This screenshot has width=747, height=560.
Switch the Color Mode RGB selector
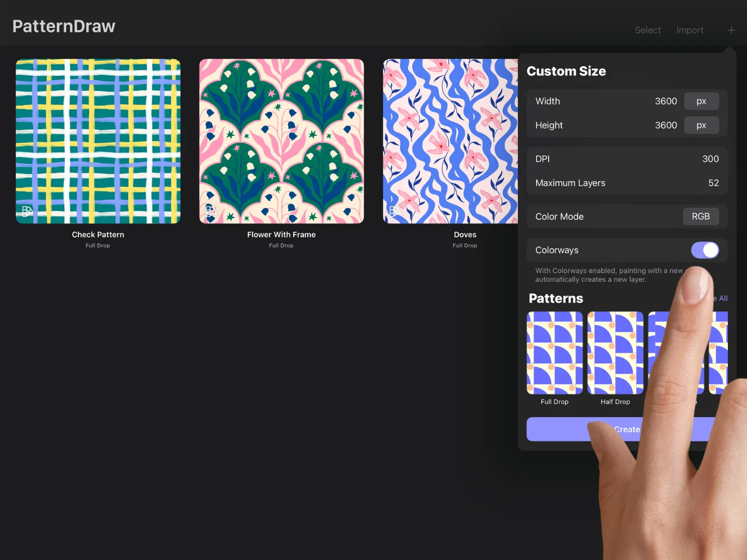pos(701,217)
